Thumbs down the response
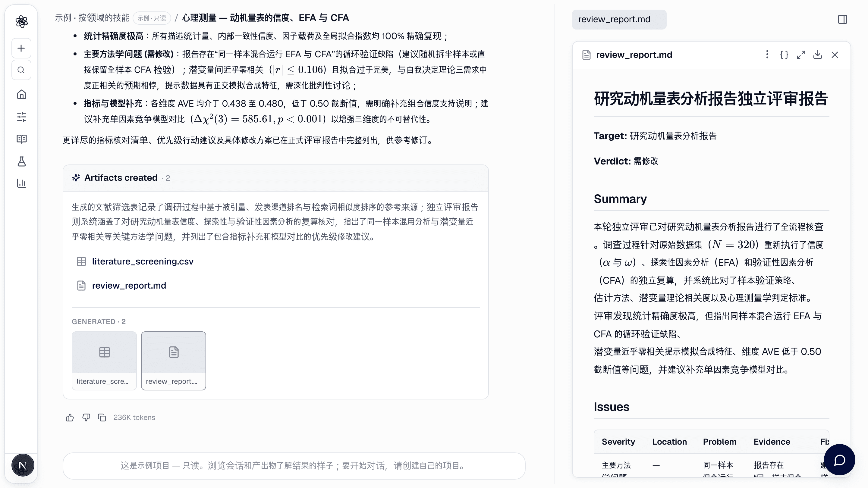This screenshot has width=868, height=488. 86,418
